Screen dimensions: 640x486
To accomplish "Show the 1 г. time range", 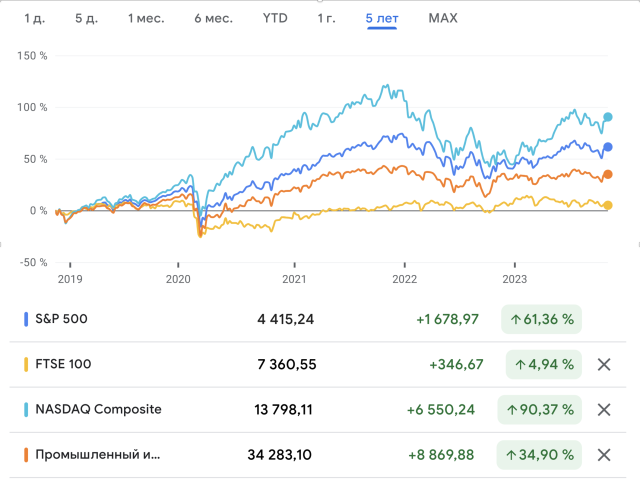I will click(327, 18).
